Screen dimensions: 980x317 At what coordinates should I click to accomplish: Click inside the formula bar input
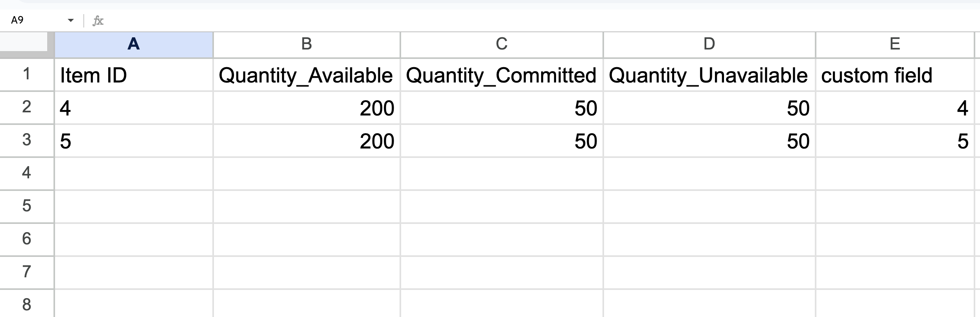(511, 20)
